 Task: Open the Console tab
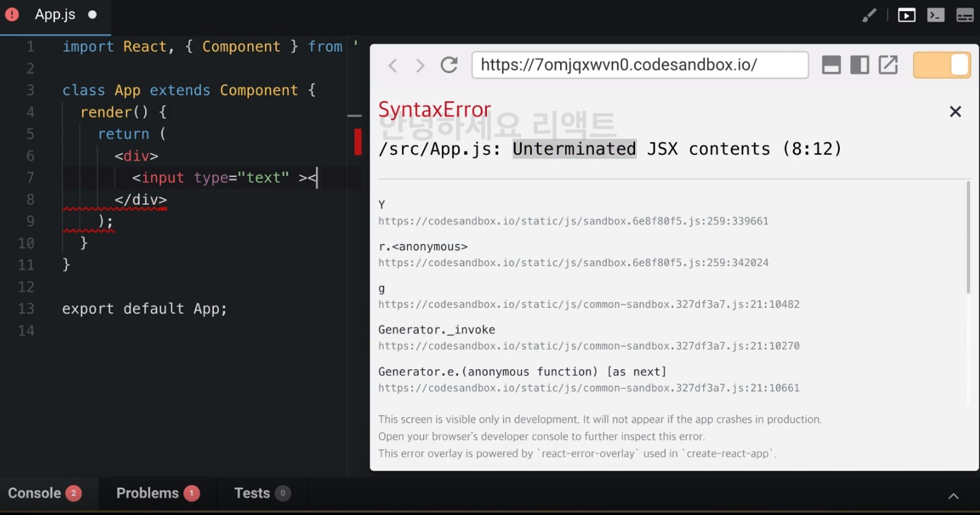[44, 493]
